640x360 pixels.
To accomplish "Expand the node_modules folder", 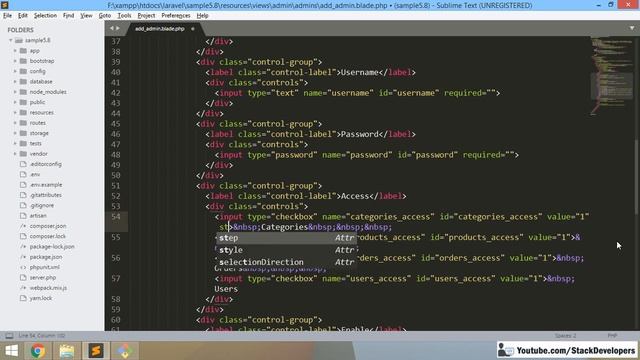I will 15,92.
